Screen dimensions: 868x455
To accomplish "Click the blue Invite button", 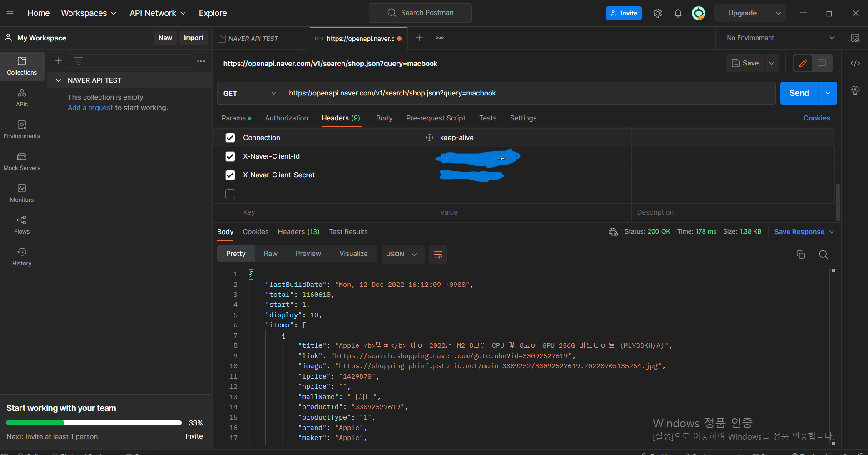I will 624,13.
